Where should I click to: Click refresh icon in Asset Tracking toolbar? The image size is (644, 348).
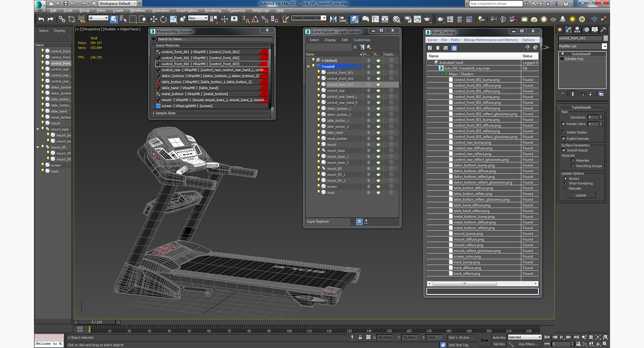point(430,48)
